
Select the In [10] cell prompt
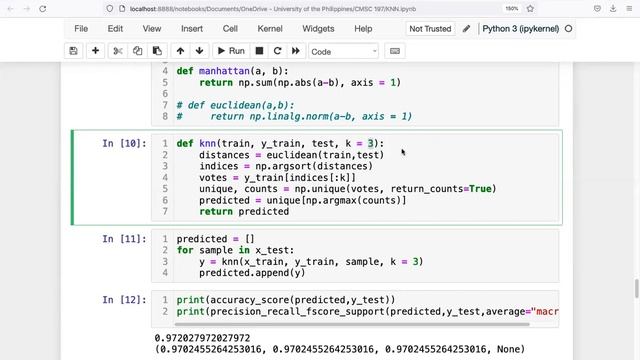click(124, 144)
